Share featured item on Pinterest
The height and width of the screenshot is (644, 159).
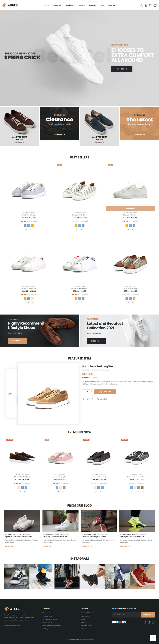92,399
